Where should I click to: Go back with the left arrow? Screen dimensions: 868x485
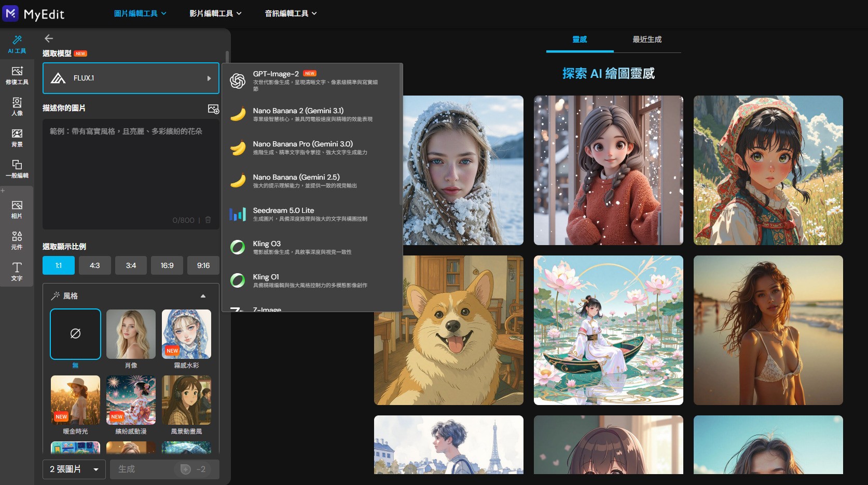tap(49, 38)
